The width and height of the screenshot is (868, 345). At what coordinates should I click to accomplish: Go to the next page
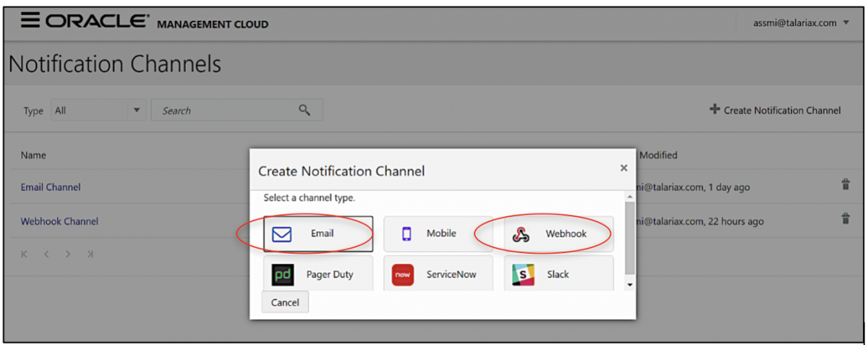point(68,255)
